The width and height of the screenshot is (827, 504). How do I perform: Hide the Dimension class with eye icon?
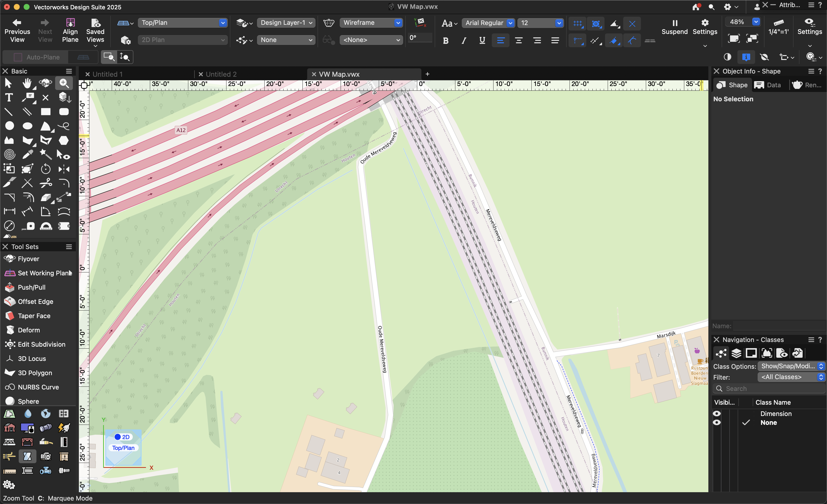click(x=716, y=414)
